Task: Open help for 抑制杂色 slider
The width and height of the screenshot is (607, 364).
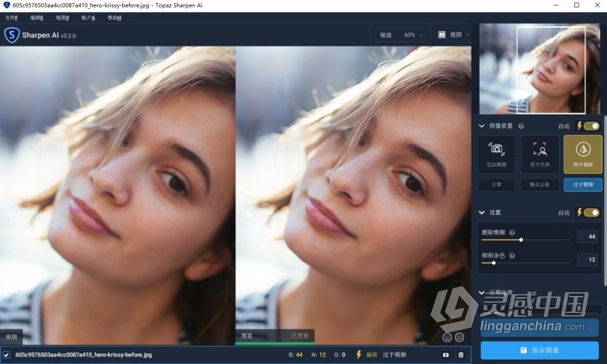Action: click(512, 255)
